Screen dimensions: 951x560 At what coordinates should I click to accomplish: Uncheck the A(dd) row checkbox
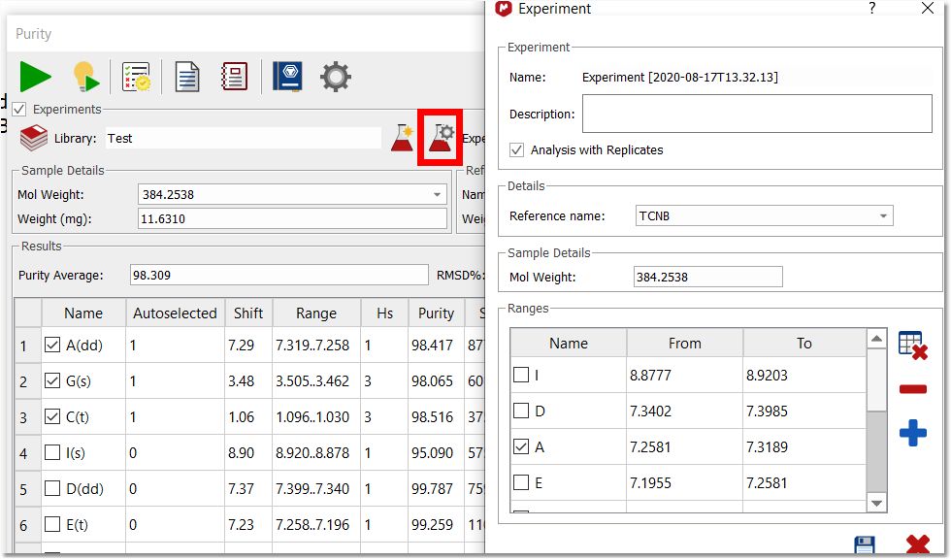(x=52, y=345)
